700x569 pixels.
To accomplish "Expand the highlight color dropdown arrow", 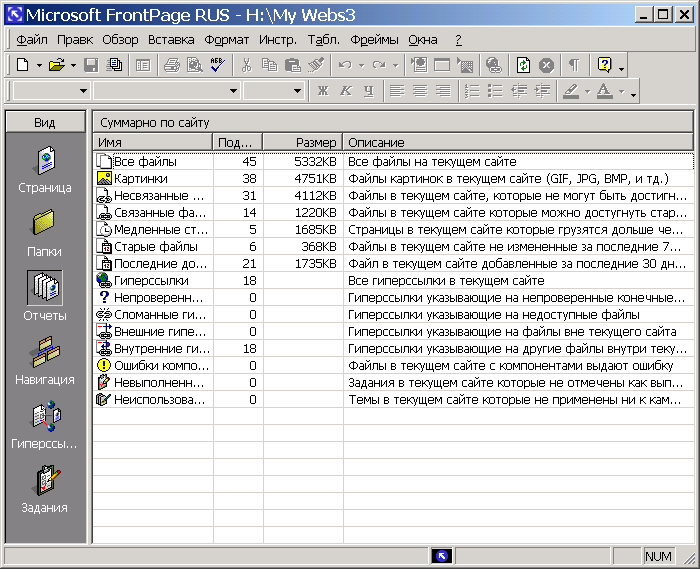I will pyautogui.click(x=588, y=91).
